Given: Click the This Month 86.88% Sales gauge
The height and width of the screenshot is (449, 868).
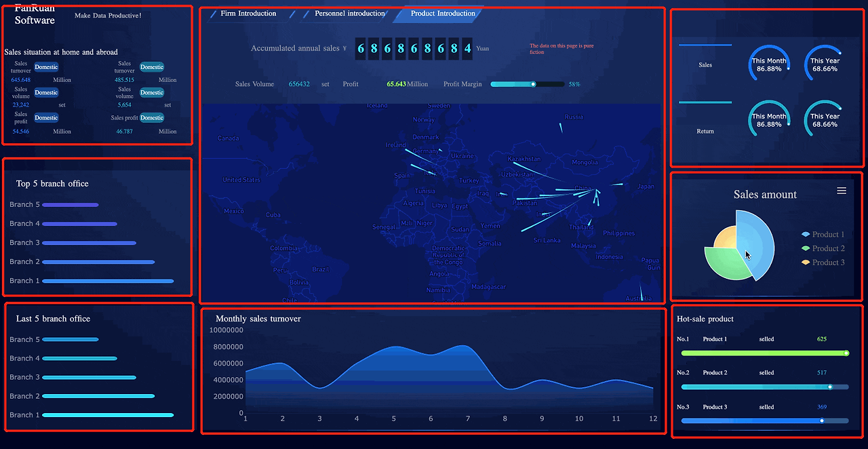Looking at the screenshot, I should click(769, 63).
